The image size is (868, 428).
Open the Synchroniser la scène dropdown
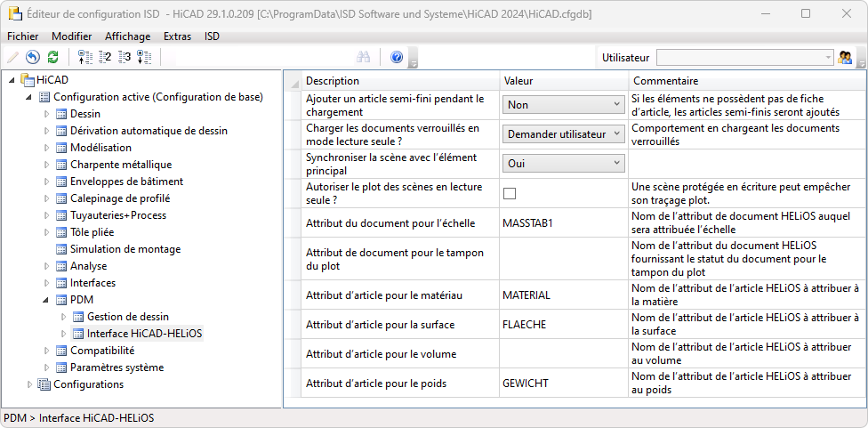564,164
